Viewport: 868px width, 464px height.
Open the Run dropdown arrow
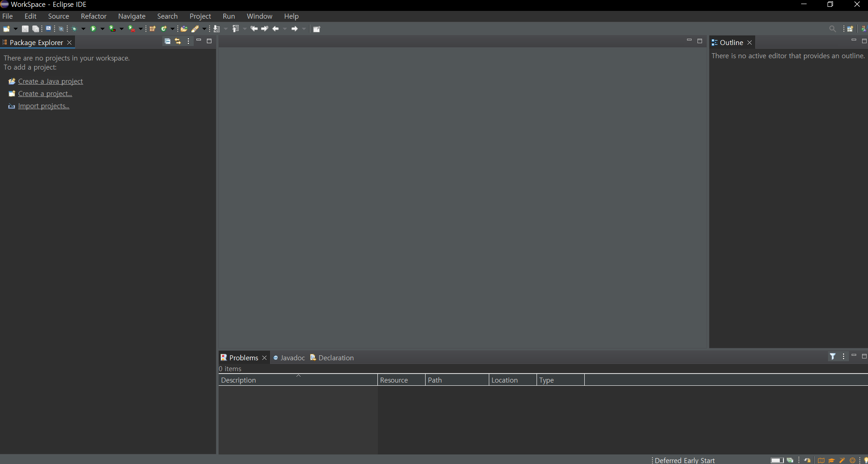[102, 29]
